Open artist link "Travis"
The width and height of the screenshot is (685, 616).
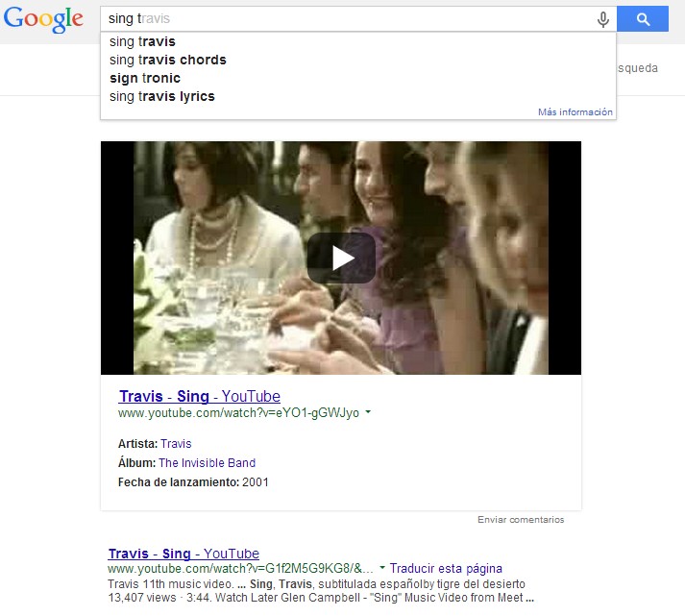point(176,444)
